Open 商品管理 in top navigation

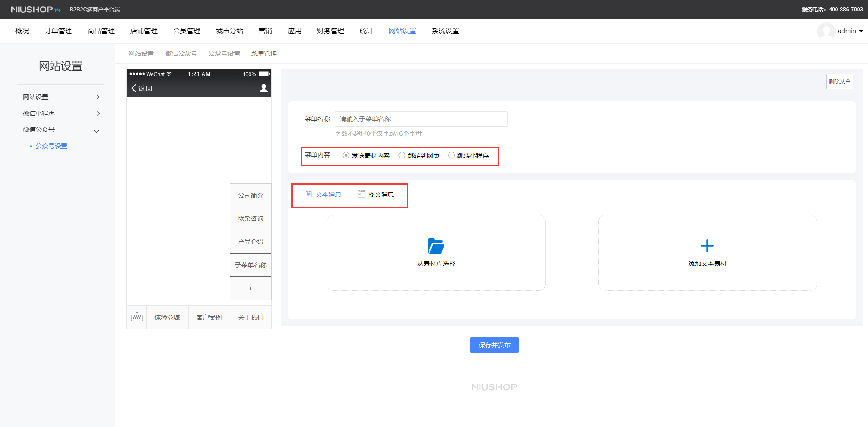pos(101,31)
